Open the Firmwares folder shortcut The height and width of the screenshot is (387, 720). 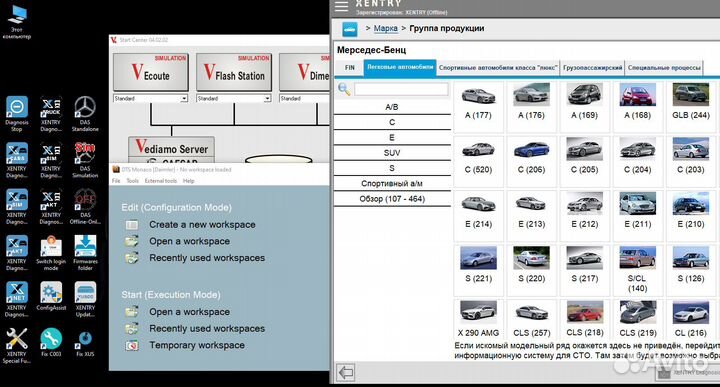pyautogui.click(x=85, y=252)
